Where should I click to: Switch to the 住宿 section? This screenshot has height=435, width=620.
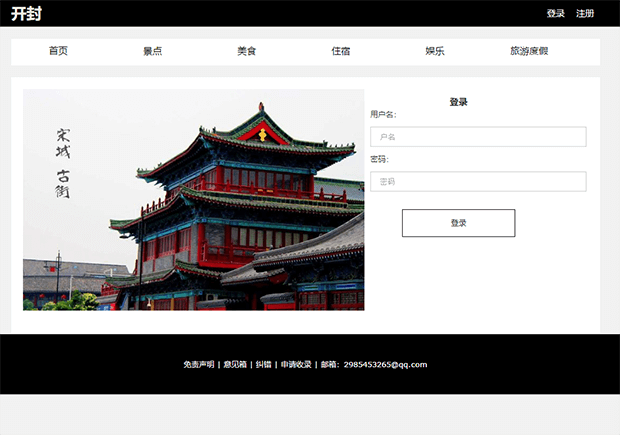pyautogui.click(x=341, y=51)
